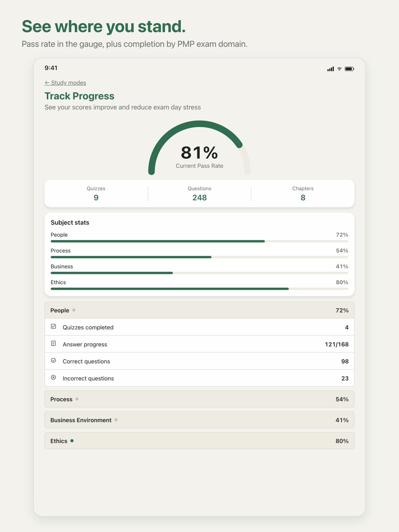Screen dimensions: 399x532
Task: Go back via Study modes link
Action: (65, 83)
